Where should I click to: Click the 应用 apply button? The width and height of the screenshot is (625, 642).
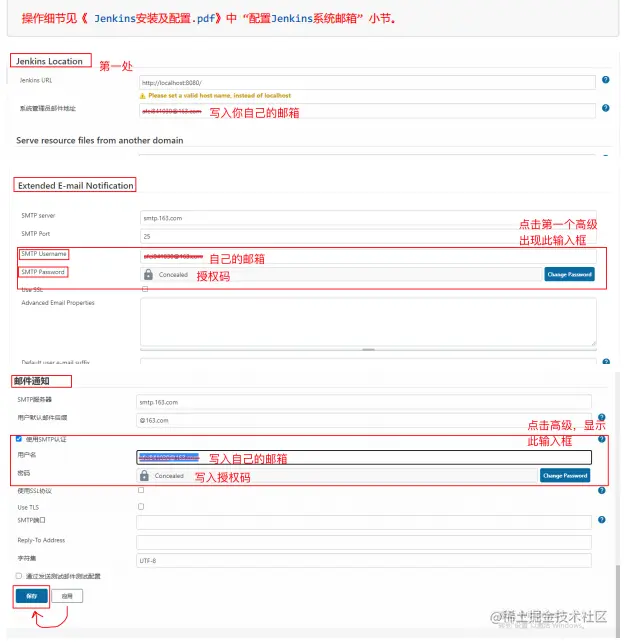point(67,596)
